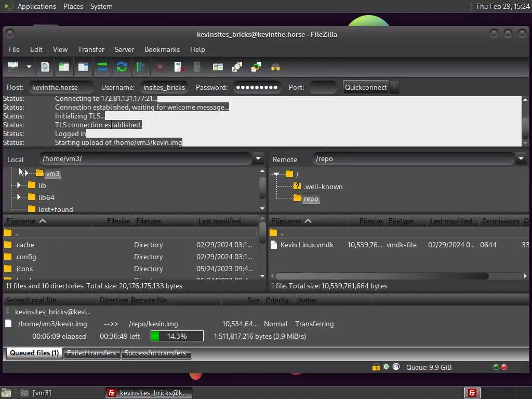This screenshot has width=532, height=399.
Task: Expand the lib local folder
Action: click(19, 185)
